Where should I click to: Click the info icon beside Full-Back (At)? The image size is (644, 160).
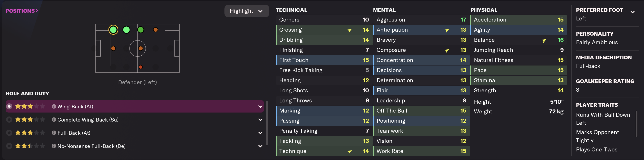tap(53, 133)
